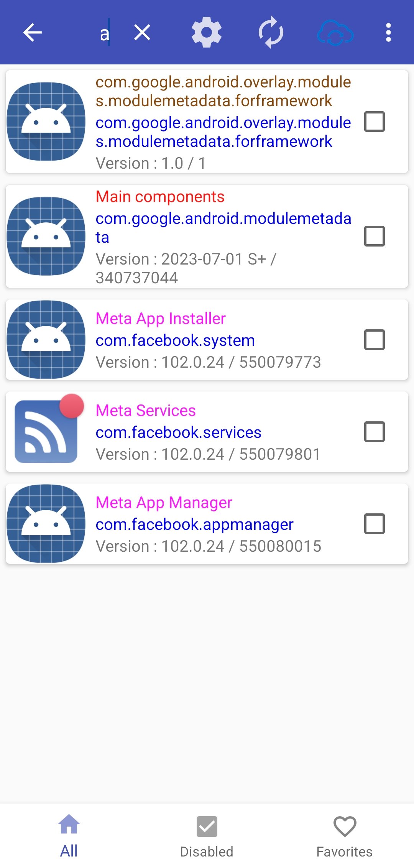The height and width of the screenshot is (868, 414).
Task: Tap the Main components android icon
Action: coord(46,236)
